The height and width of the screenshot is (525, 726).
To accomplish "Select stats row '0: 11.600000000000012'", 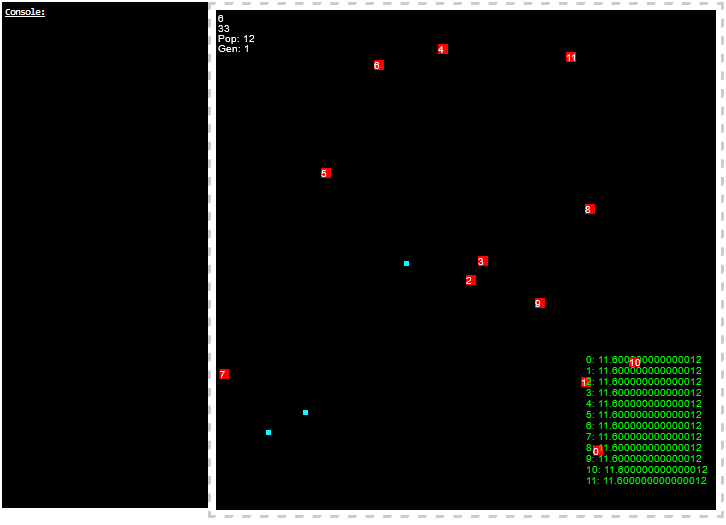I will click(644, 360).
